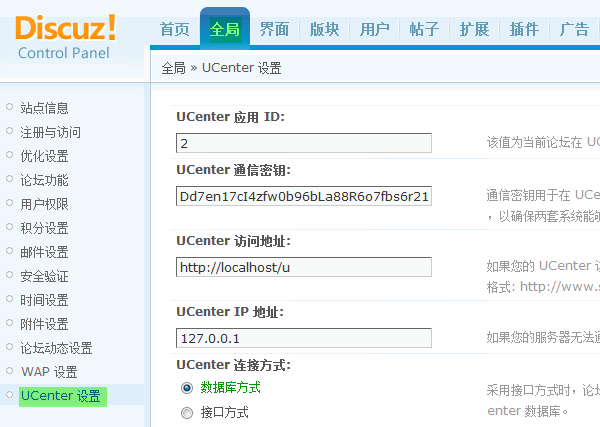600x427 pixels.
Task: Open the 帖子 tab
Action: (425, 30)
